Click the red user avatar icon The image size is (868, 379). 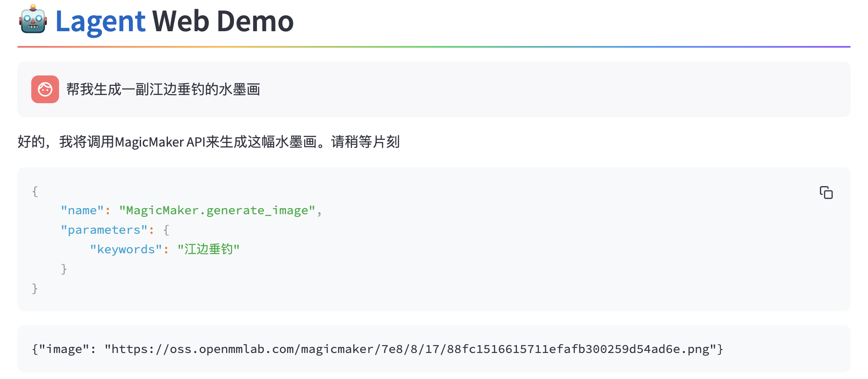[x=45, y=89]
